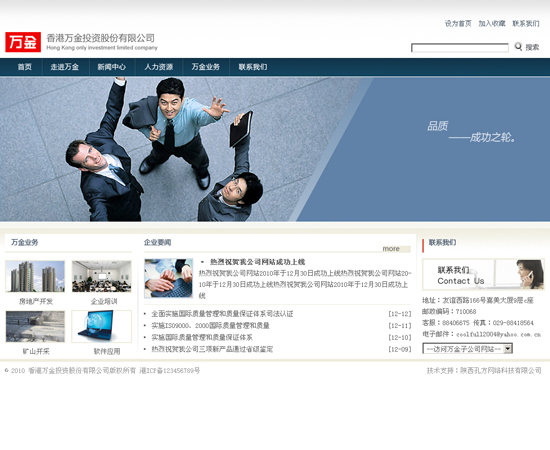Open 人力资源 navigation item
Image resolution: width=550 pixels, height=450 pixels.
point(159,67)
